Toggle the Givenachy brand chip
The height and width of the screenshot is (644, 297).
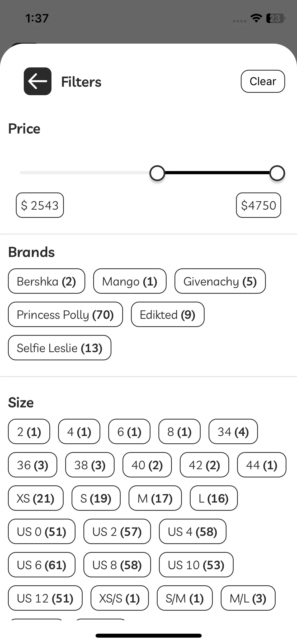point(220,281)
